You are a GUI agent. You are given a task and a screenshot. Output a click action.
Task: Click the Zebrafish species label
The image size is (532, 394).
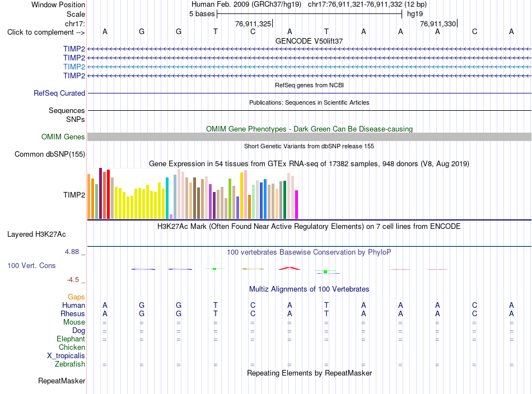click(70, 364)
